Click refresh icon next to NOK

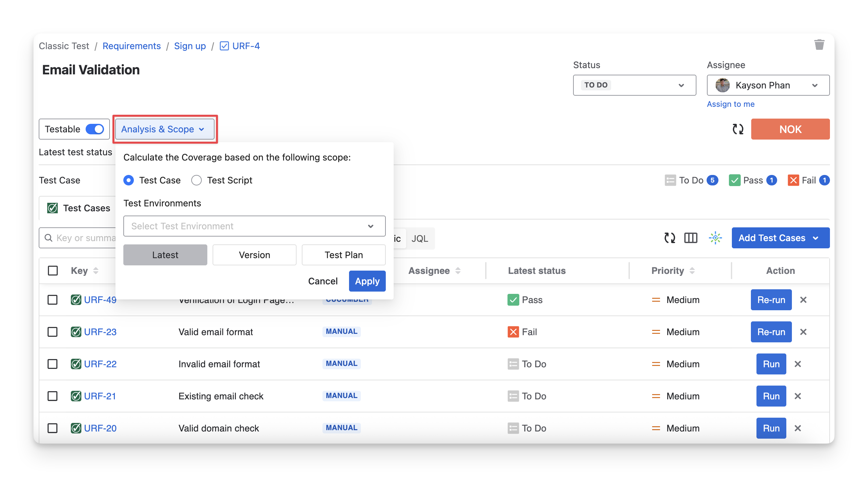[737, 129]
